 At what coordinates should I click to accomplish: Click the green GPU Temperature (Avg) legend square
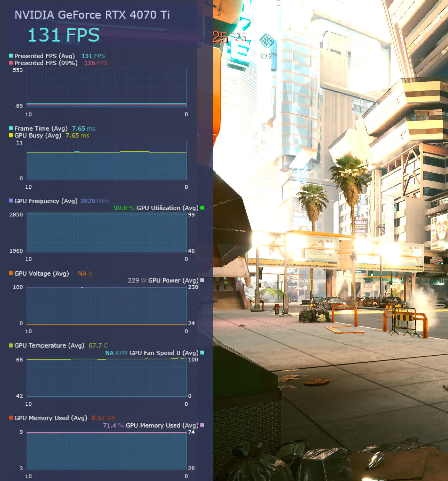(11, 345)
